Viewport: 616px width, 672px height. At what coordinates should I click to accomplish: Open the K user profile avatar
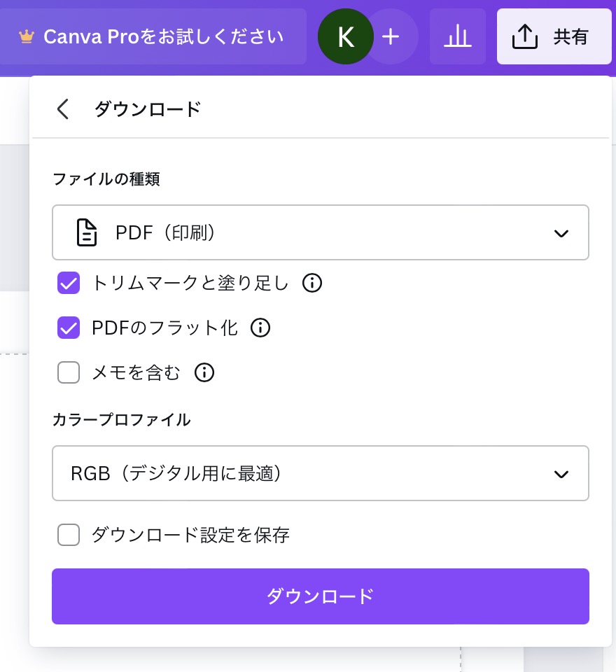tap(345, 36)
